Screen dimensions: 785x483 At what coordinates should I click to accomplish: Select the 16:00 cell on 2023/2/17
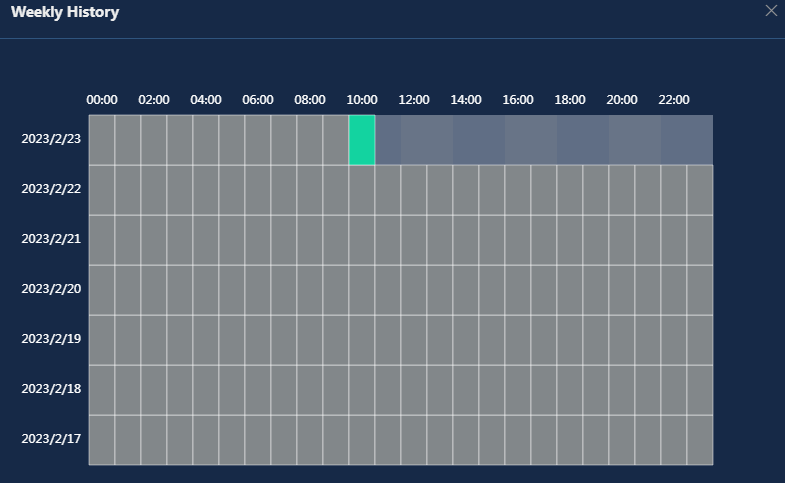518,440
